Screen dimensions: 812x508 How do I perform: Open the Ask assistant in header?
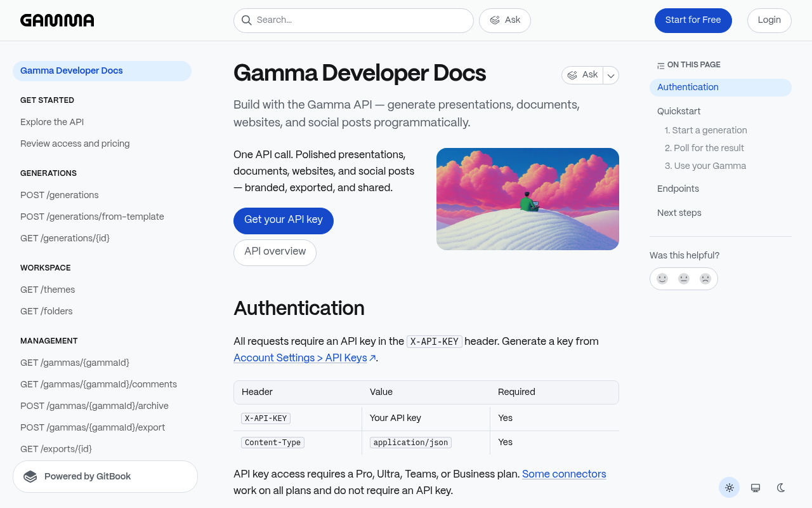[505, 20]
